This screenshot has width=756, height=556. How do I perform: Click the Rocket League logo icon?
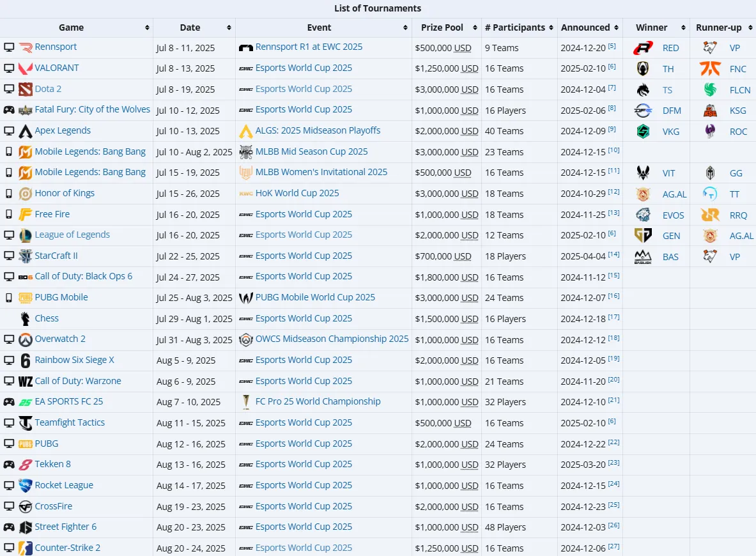point(25,486)
